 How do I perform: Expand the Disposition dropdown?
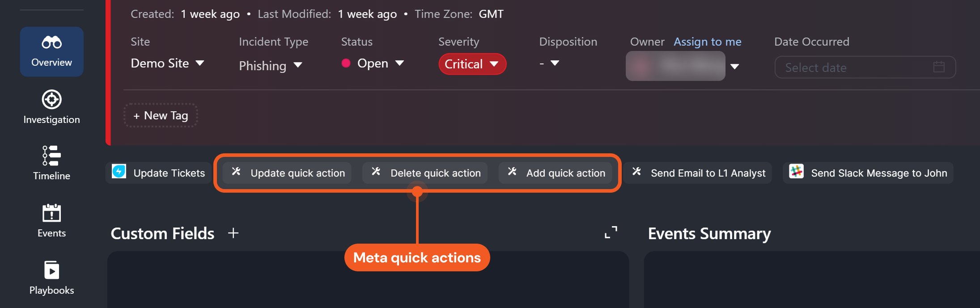pos(549,63)
